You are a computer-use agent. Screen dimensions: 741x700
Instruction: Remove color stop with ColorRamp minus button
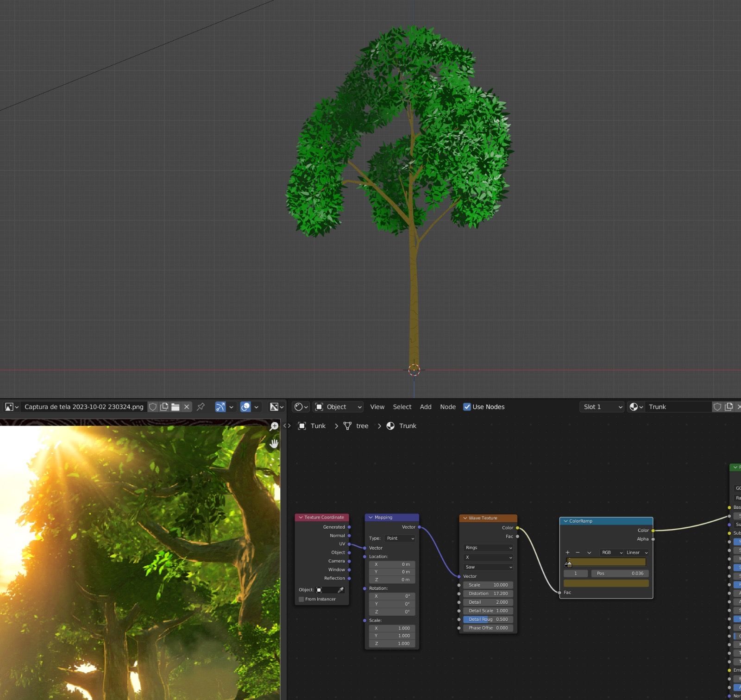click(578, 552)
